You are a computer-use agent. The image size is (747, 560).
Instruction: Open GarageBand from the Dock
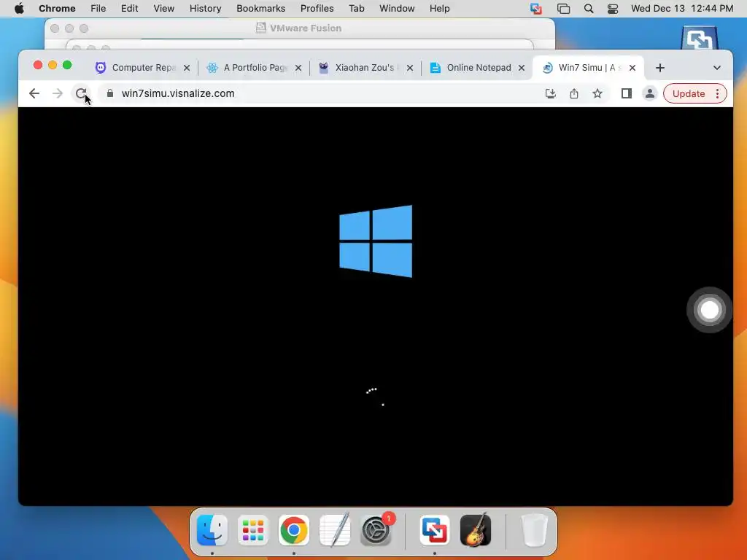[x=476, y=529]
